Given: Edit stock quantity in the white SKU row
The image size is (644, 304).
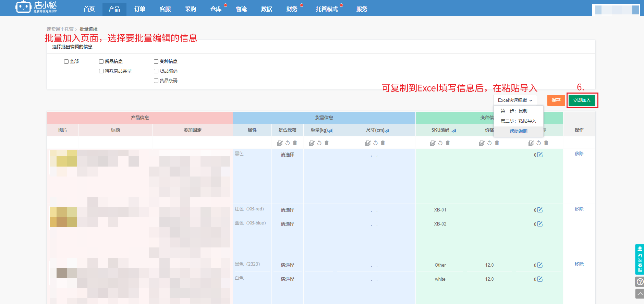Looking at the screenshot, I should point(540,279).
